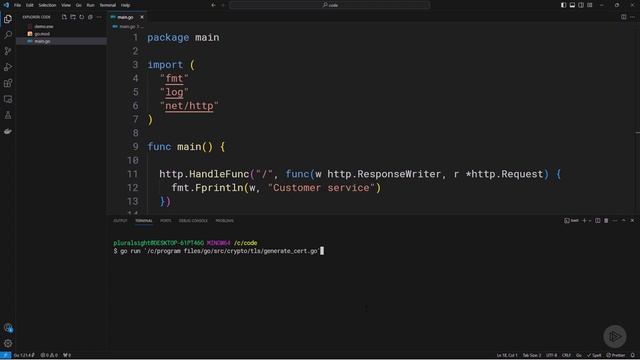Open notifications bell in status bar
The height and width of the screenshot is (360, 640).
(x=633, y=355)
